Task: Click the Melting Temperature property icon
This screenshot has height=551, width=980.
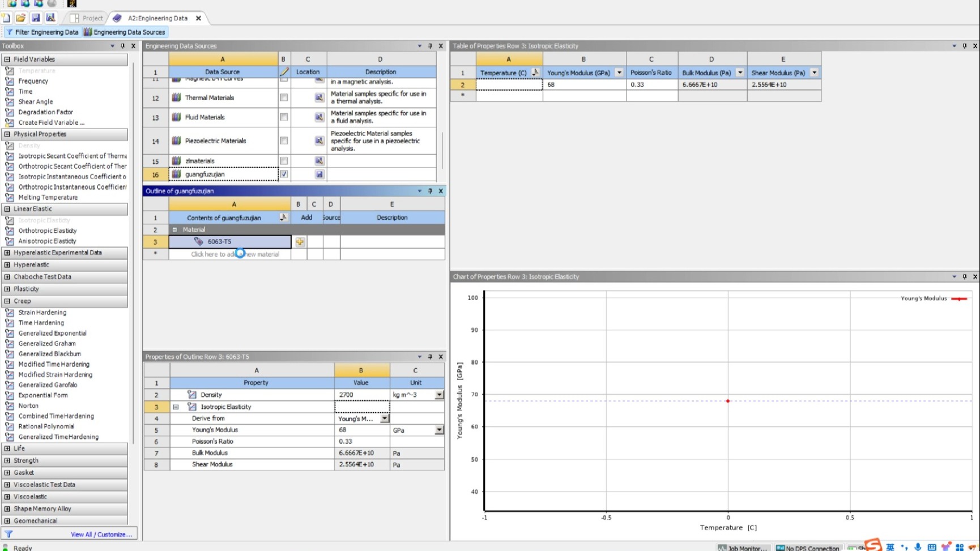Action: [10, 197]
